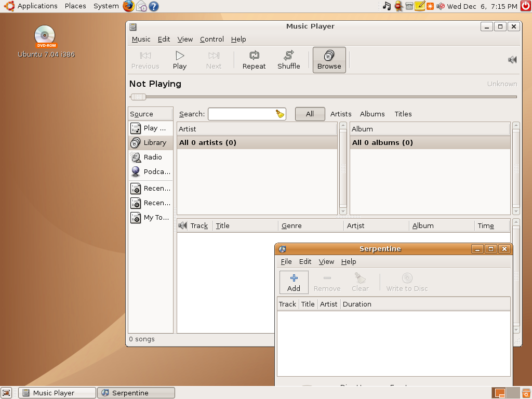Viewport: 532px width, 399px height.
Task: Open the Help menu in Music Player
Action: tap(238, 39)
